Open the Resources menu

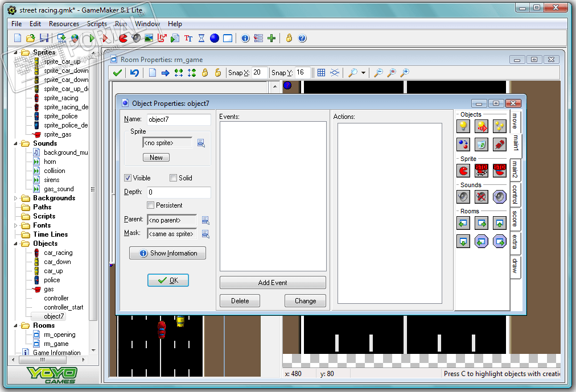pyautogui.click(x=64, y=24)
